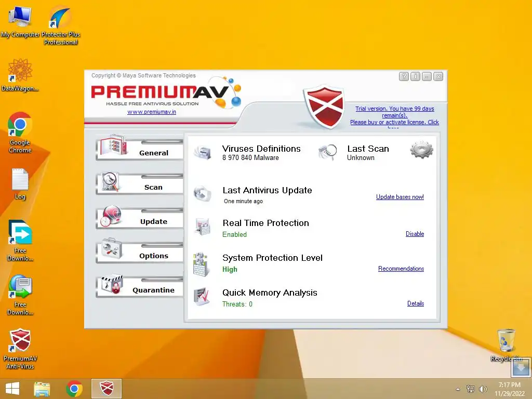The image size is (532, 399).
Task: Select the upper Free Downlo... desktop icon
Action: [x=20, y=241]
